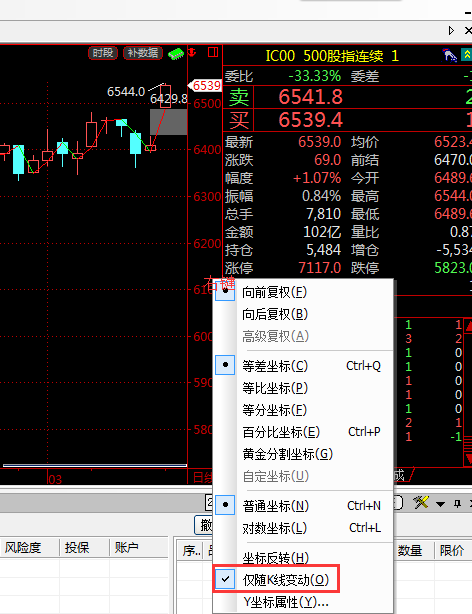Click the 补数据 button
This screenshot has width=472, height=614.
pyautogui.click(x=143, y=53)
